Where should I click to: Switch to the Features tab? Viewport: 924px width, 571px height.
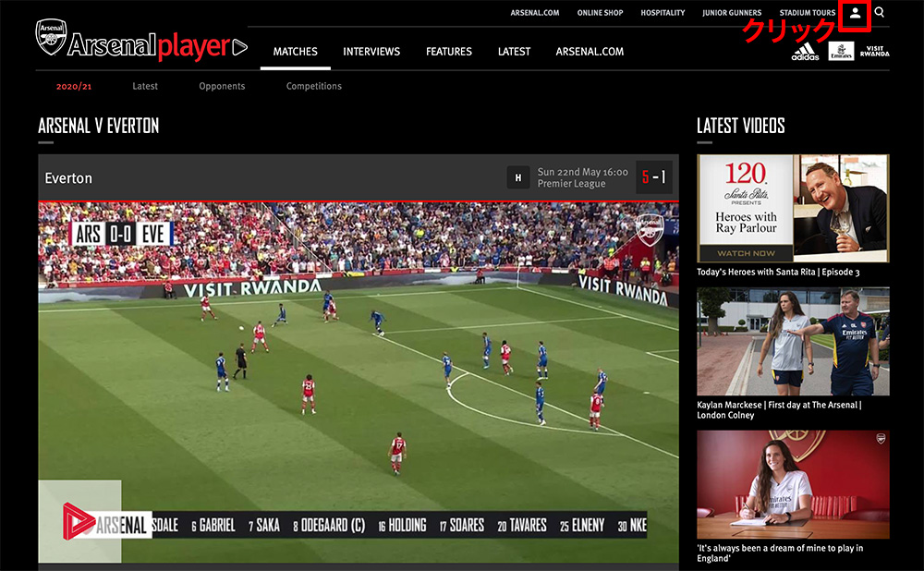[449, 52]
